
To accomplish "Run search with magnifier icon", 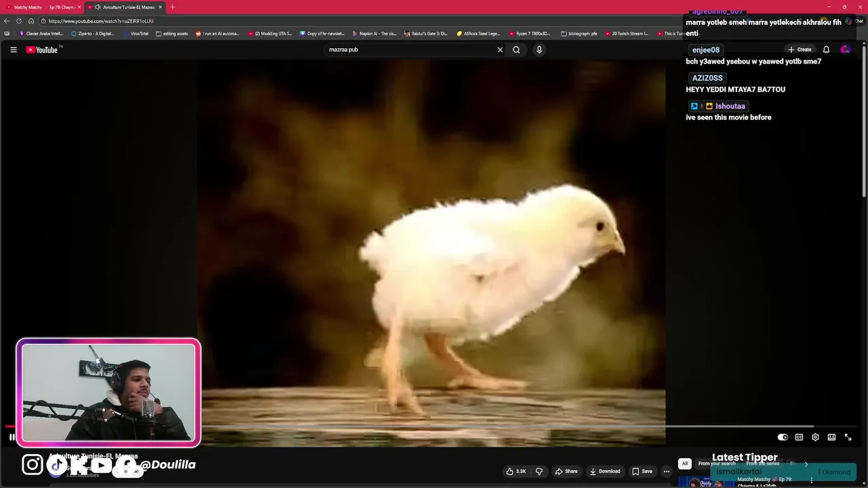I will [x=516, y=49].
